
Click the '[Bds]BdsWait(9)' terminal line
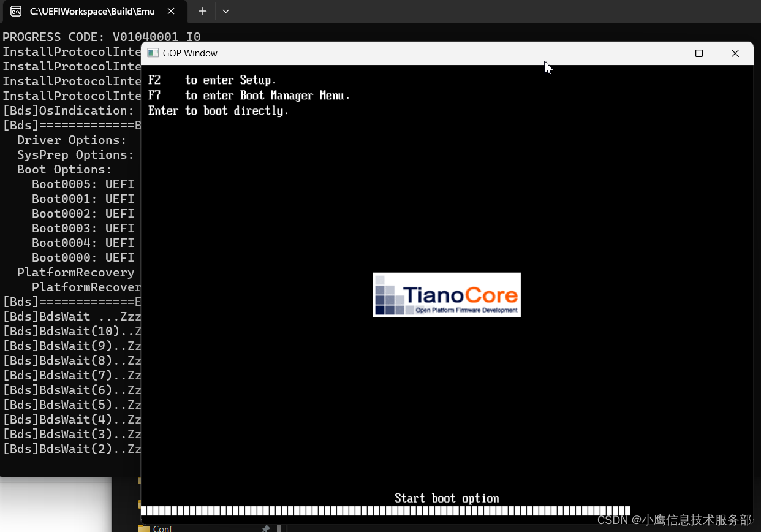pos(72,346)
